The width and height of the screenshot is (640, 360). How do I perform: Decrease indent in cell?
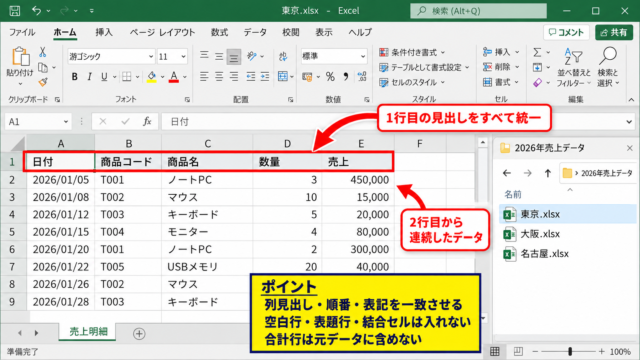point(250,76)
